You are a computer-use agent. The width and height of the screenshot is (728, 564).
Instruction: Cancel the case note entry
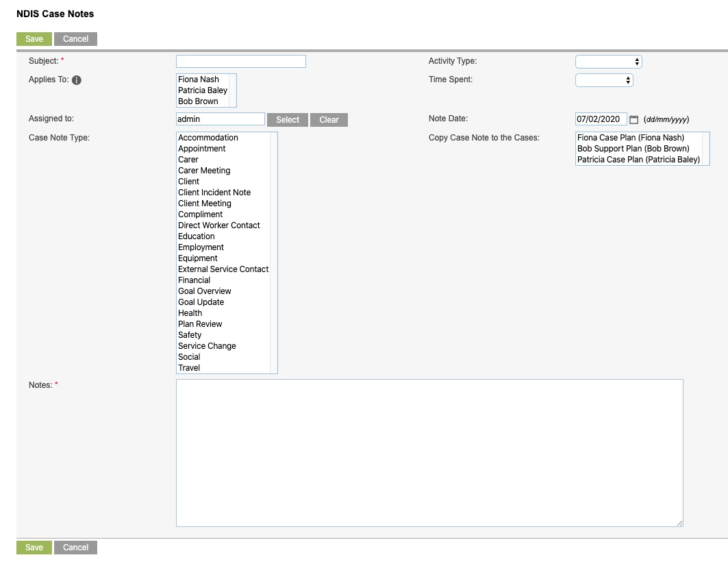click(75, 39)
